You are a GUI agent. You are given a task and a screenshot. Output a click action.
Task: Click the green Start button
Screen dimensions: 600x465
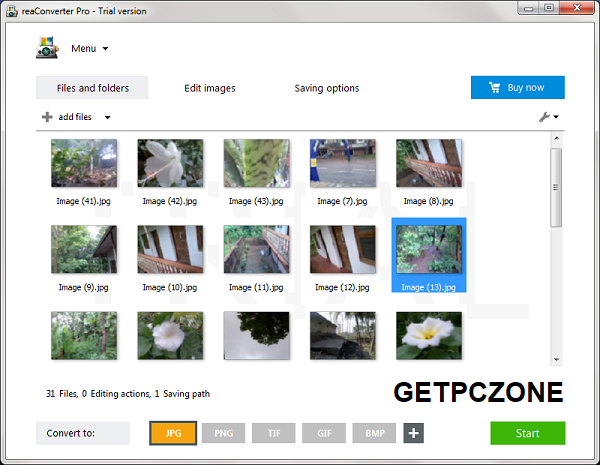(x=528, y=433)
